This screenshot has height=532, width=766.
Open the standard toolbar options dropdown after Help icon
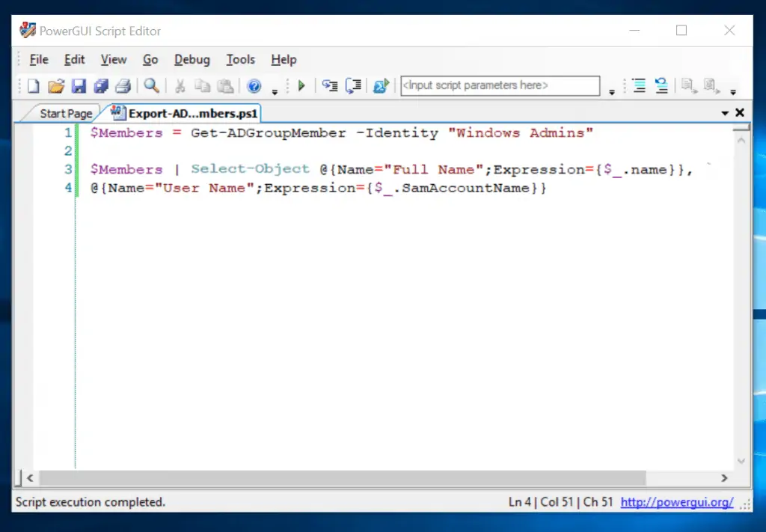(275, 91)
